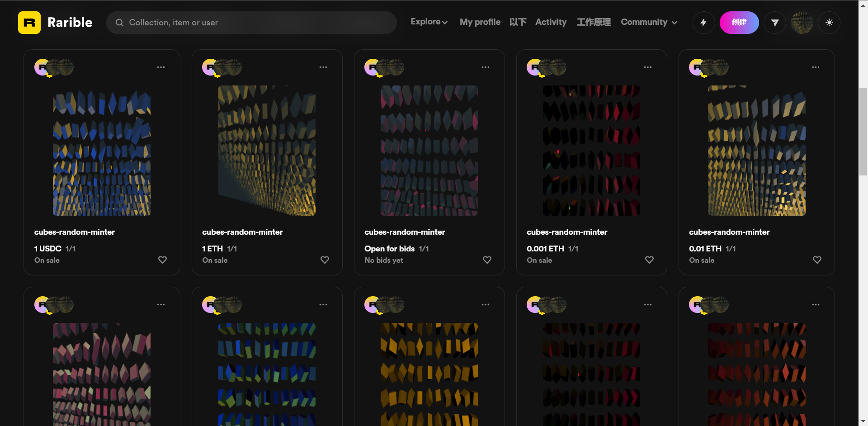The height and width of the screenshot is (426, 868).
Task: Click owner avatar on 1 ETH card
Action: tap(234, 67)
